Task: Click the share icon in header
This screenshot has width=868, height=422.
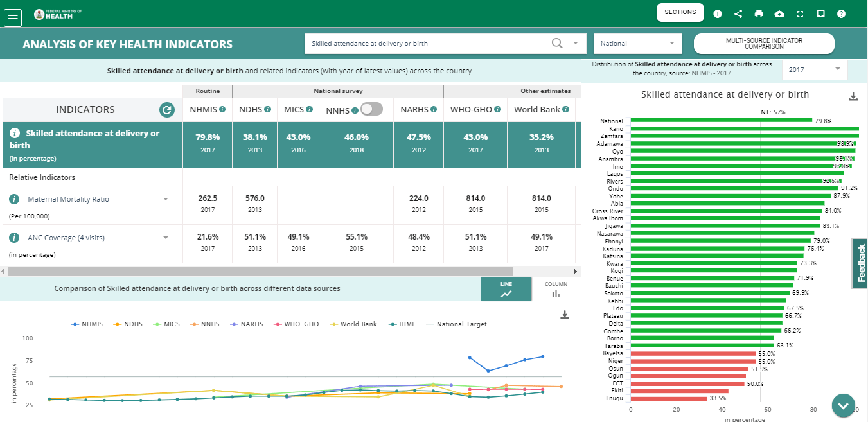Action: (738, 13)
